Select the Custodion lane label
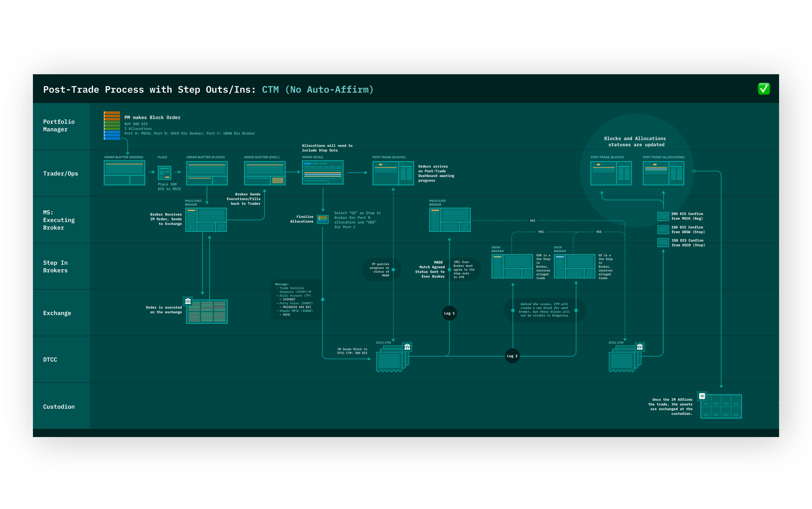This screenshot has height=509, width=812. click(59, 407)
